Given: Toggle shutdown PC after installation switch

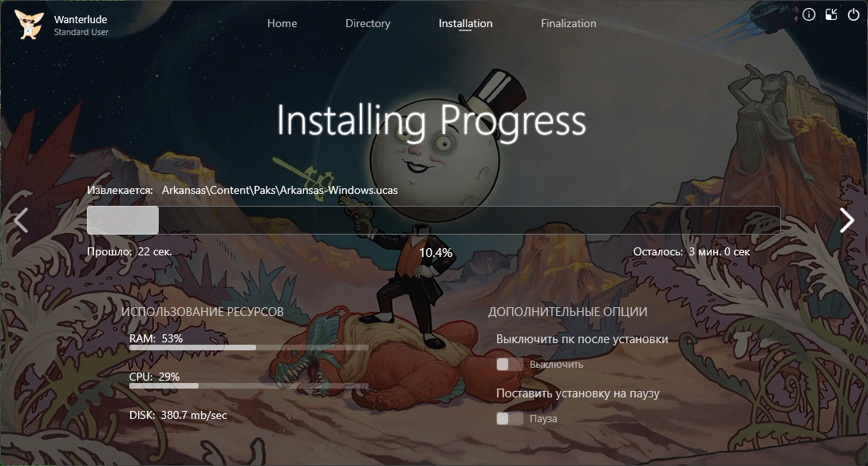Looking at the screenshot, I should tap(509, 365).
